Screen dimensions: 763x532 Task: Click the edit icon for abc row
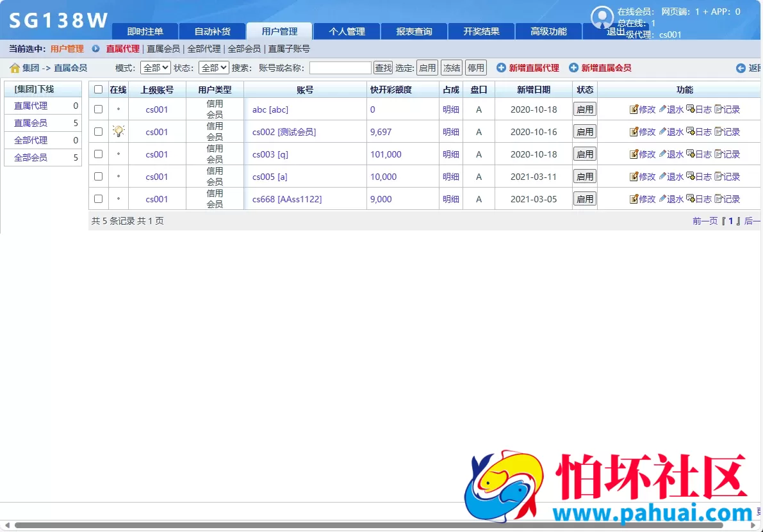pyautogui.click(x=634, y=109)
